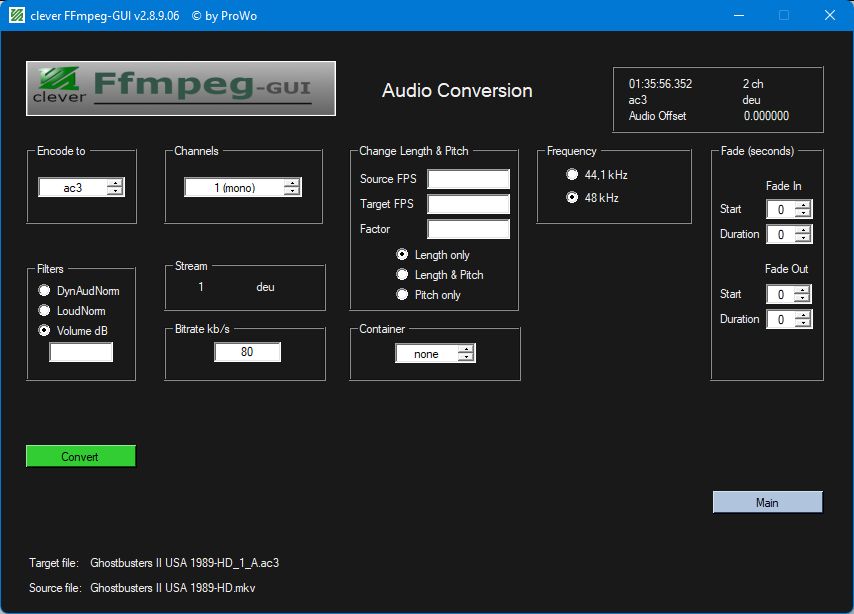The width and height of the screenshot is (854, 614).
Task: Start conversion with the green Convert button
Action: tap(81, 457)
